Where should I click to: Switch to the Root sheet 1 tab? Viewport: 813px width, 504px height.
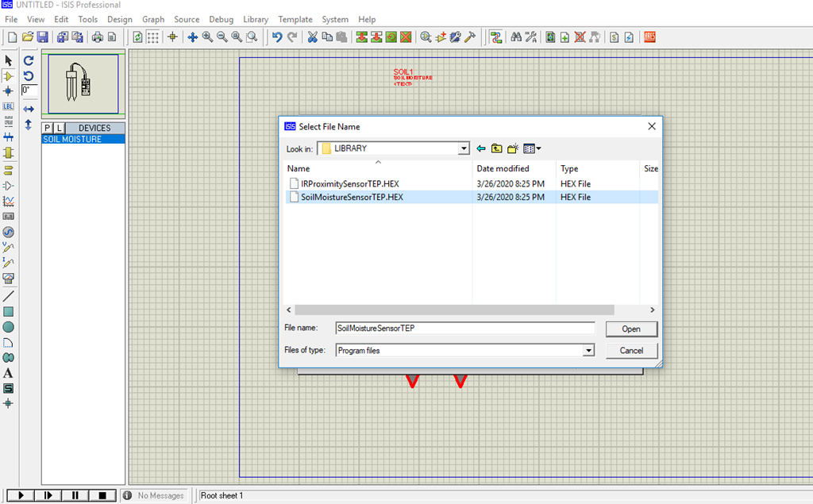(x=221, y=494)
